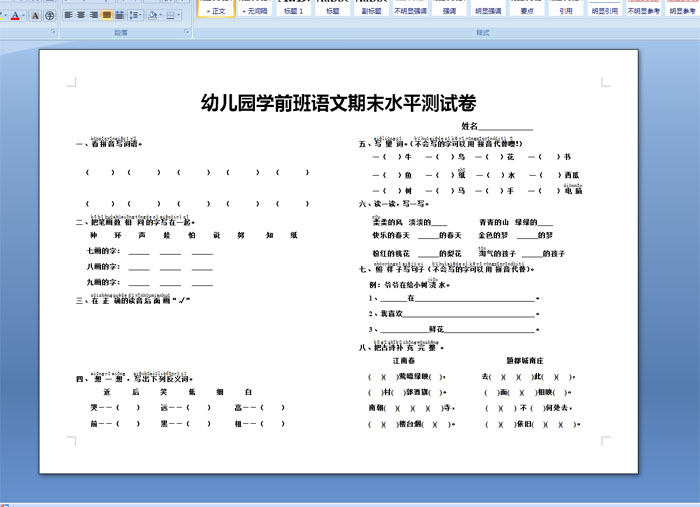Click the paragraph shading paint bucket

pos(152,15)
